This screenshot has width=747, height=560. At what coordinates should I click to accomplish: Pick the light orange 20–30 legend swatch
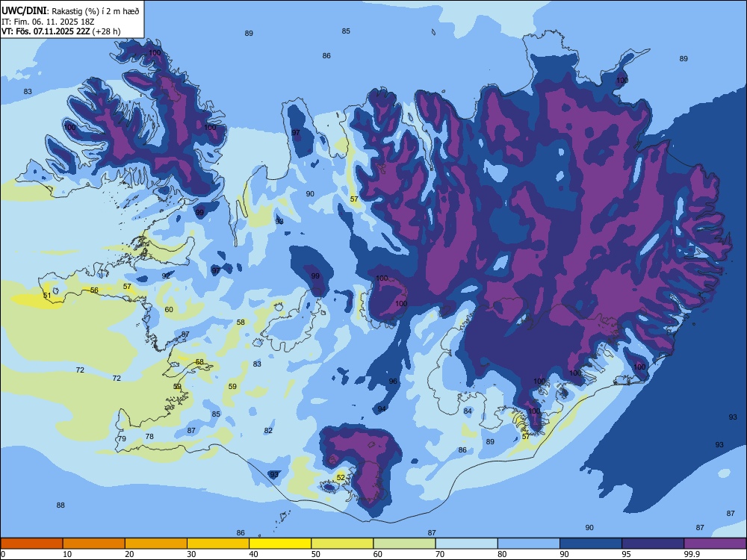(156, 544)
